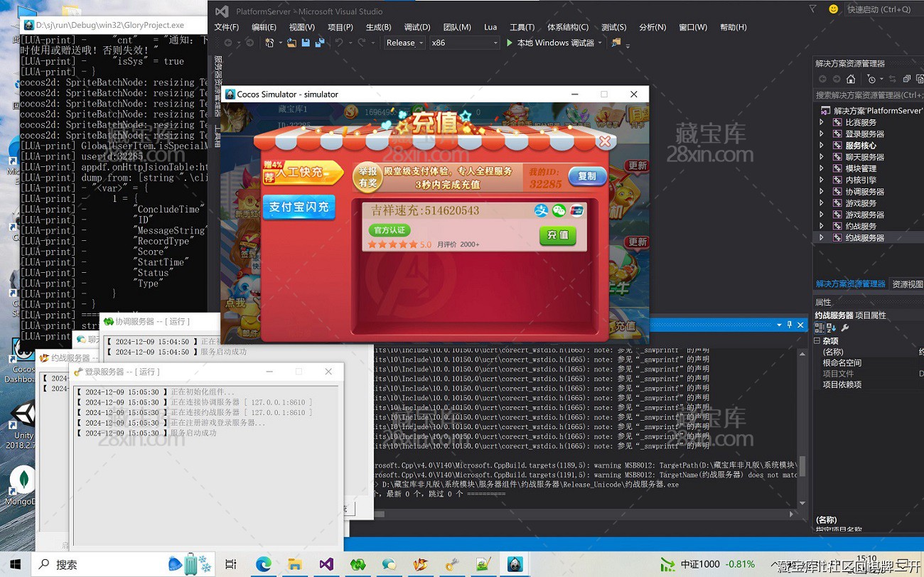The image size is (924, 577).
Task: Open the 生成(B) build menu
Action: 378,27
